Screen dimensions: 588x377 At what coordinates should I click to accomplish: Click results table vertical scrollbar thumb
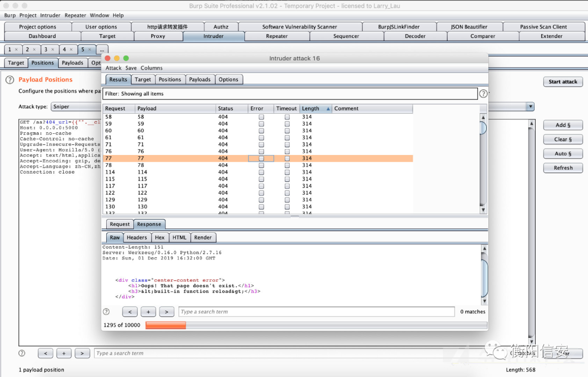tap(483, 127)
